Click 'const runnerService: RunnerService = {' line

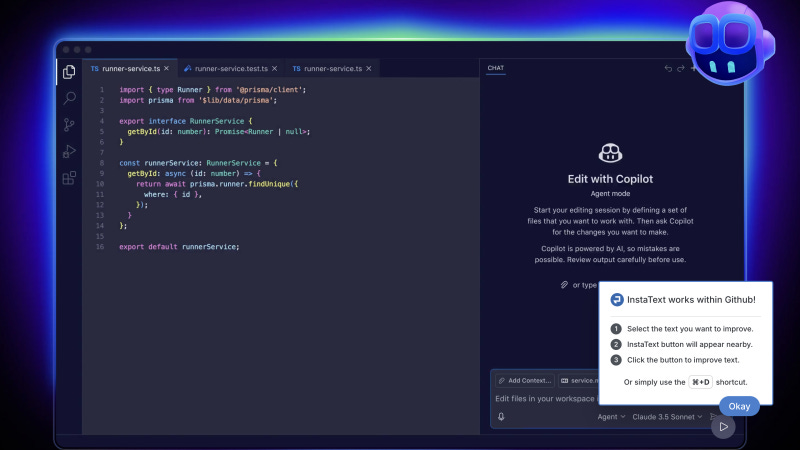pos(198,163)
